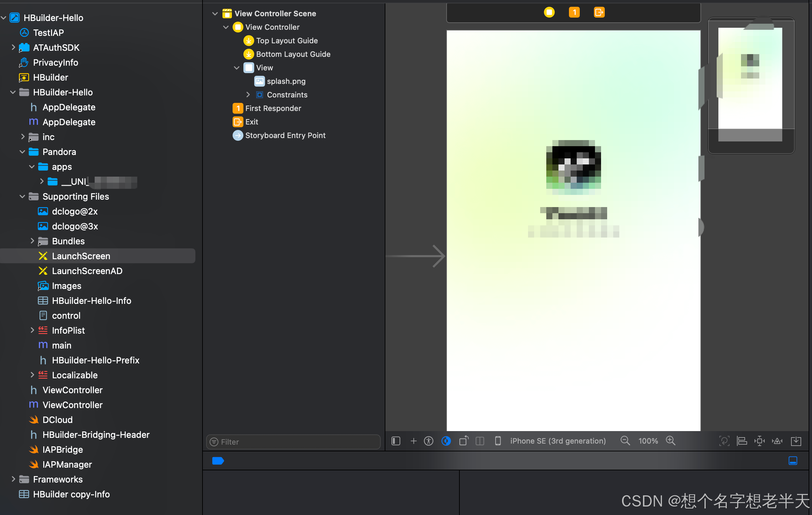Viewport: 812px width, 515px height.
Task: Open the Add New Constraints icon
Action: point(759,441)
